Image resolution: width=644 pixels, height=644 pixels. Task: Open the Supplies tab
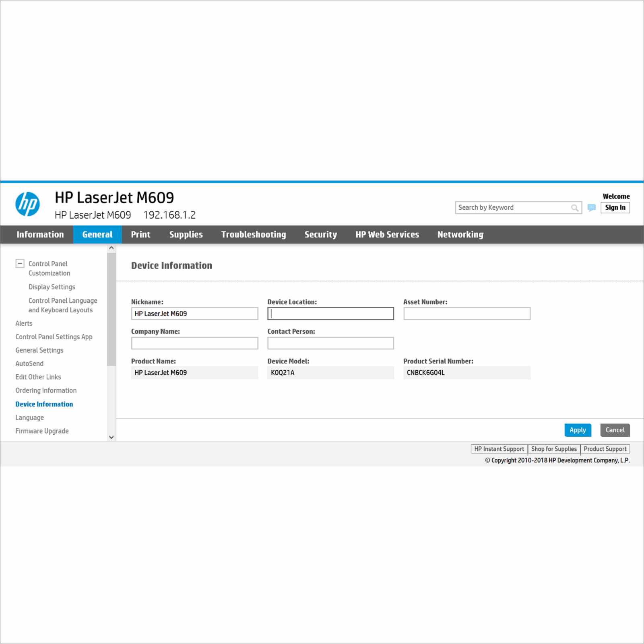click(186, 234)
